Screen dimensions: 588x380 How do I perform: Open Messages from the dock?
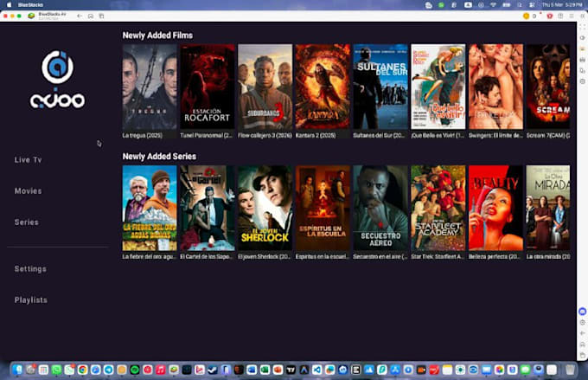tap(525, 370)
